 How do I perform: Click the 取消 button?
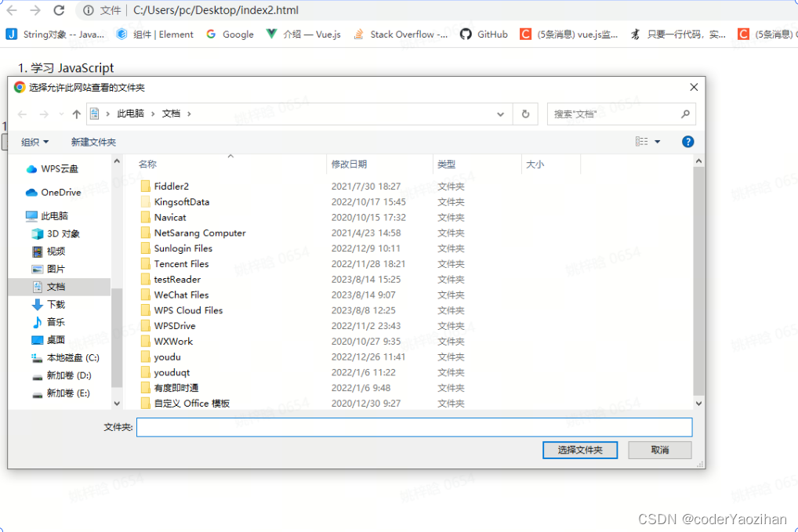[x=661, y=450]
